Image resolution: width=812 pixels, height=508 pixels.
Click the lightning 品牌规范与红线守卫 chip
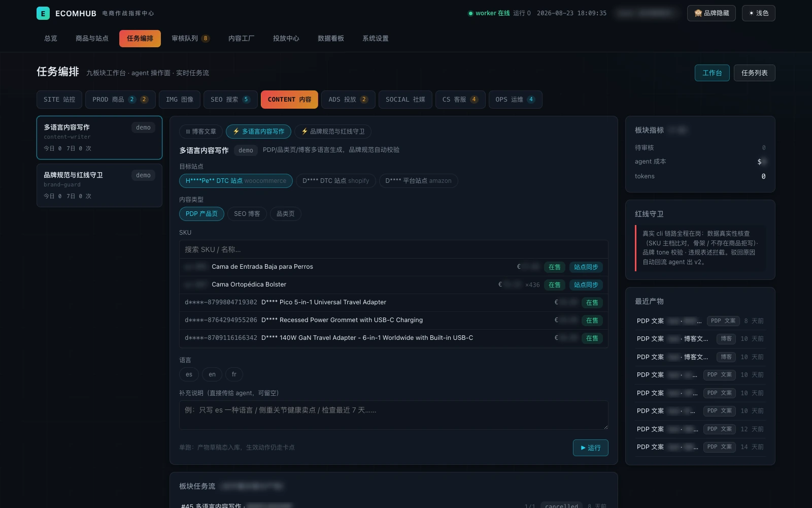(x=333, y=132)
